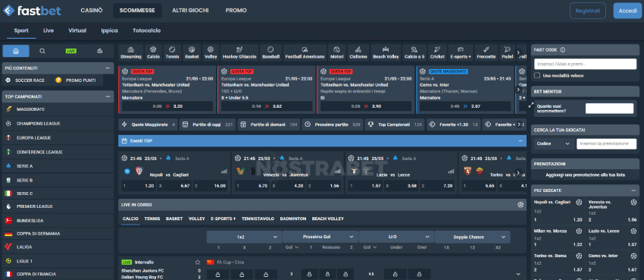Open the home icon tab in sidebar
Viewport: 644px width, 280px height.
(x=16, y=51)
